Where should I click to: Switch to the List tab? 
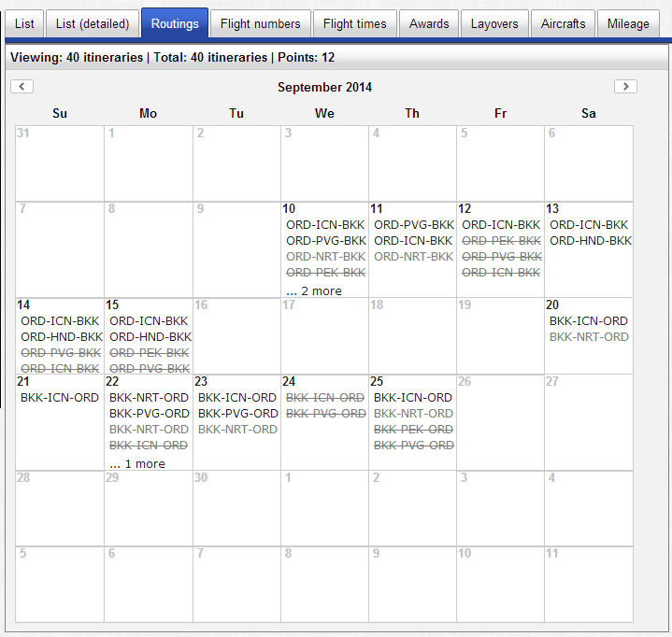pos(24,24)
